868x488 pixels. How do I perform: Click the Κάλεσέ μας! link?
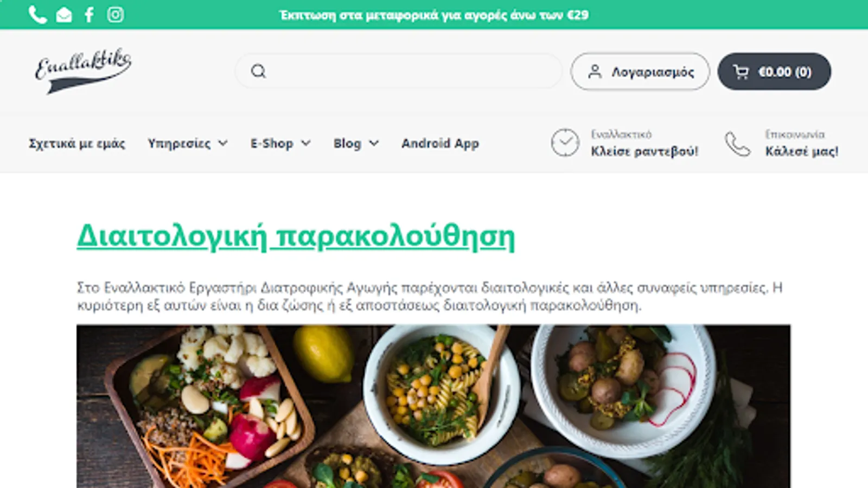(802, 151)
